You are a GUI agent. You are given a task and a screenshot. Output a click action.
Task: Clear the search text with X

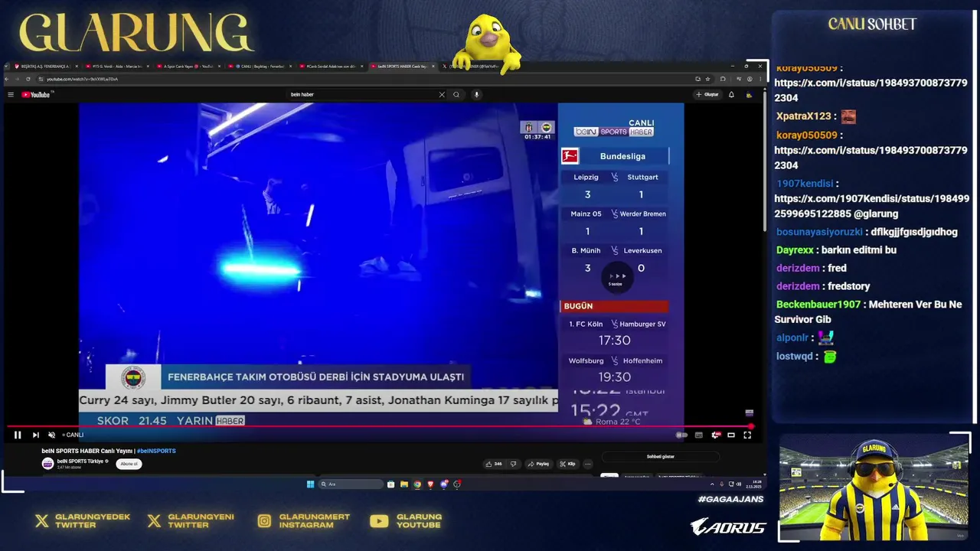coord(441,95)
